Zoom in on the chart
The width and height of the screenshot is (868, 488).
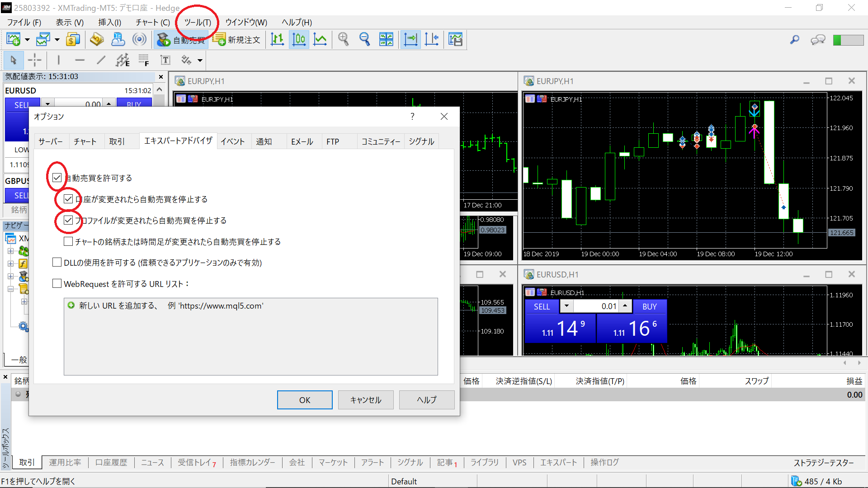point(344,40)
